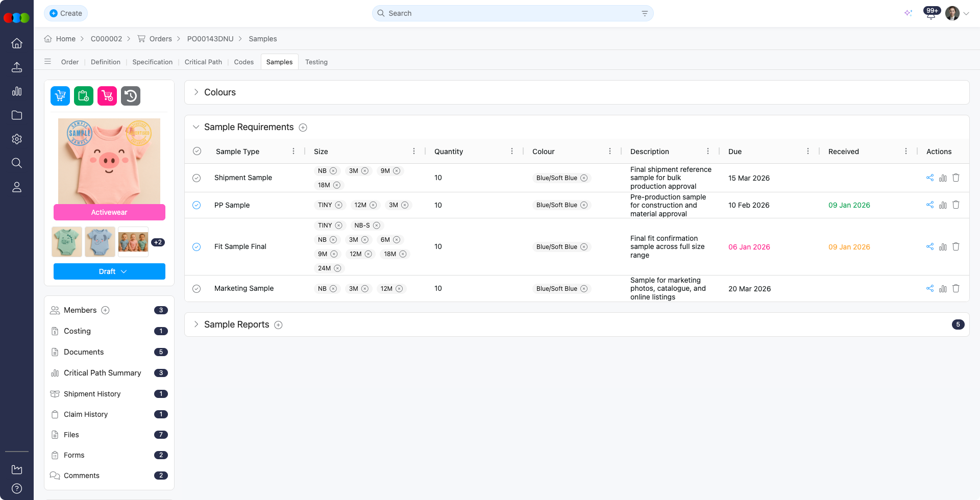Switch to the Testing tab
The width and height of the screenshot is (980, 500).
point(316,62)
